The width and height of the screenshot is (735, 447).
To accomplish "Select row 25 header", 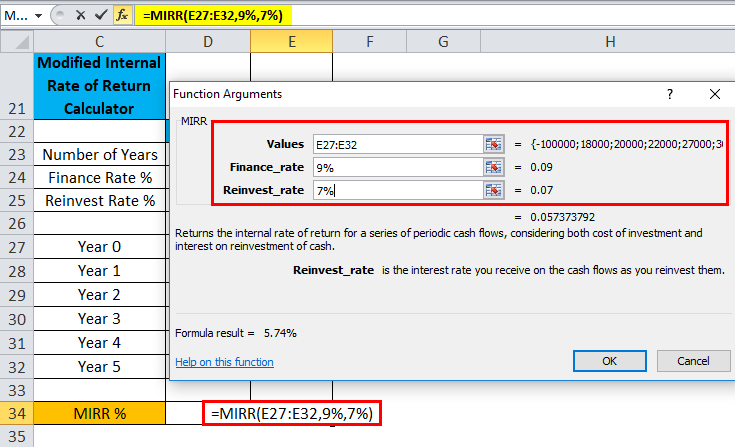I will (x=17, y=200).
